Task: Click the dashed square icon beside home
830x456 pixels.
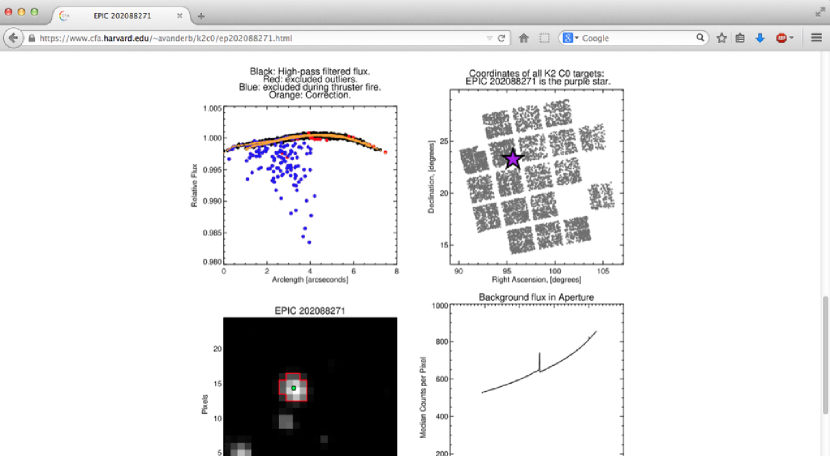Action: [544, 38]
